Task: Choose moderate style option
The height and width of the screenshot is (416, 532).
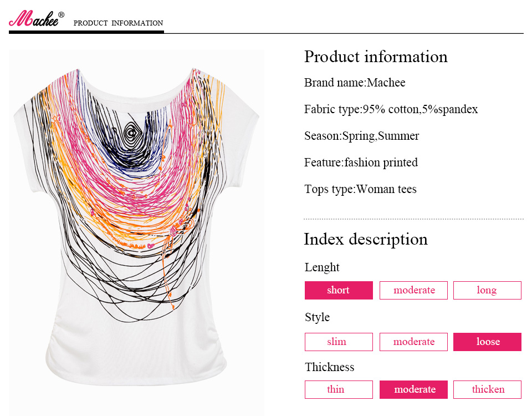Action: click(x=413, y=342)
